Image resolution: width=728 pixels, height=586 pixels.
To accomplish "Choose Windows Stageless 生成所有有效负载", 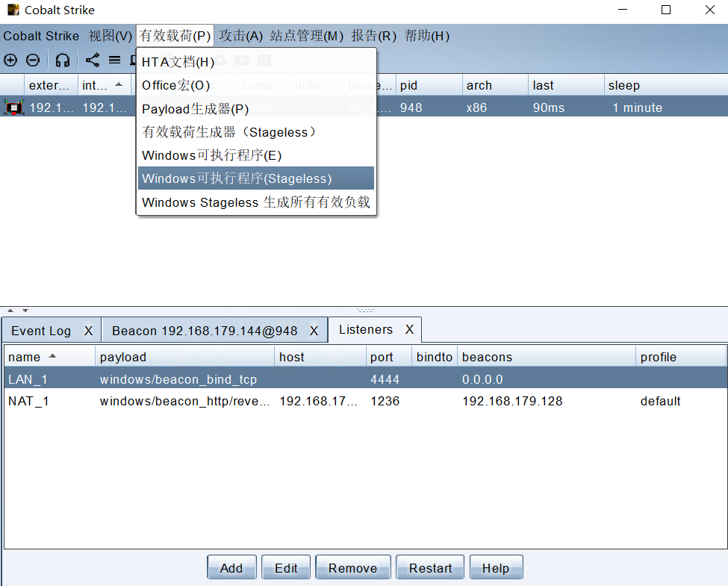I will tap(256, 202).
